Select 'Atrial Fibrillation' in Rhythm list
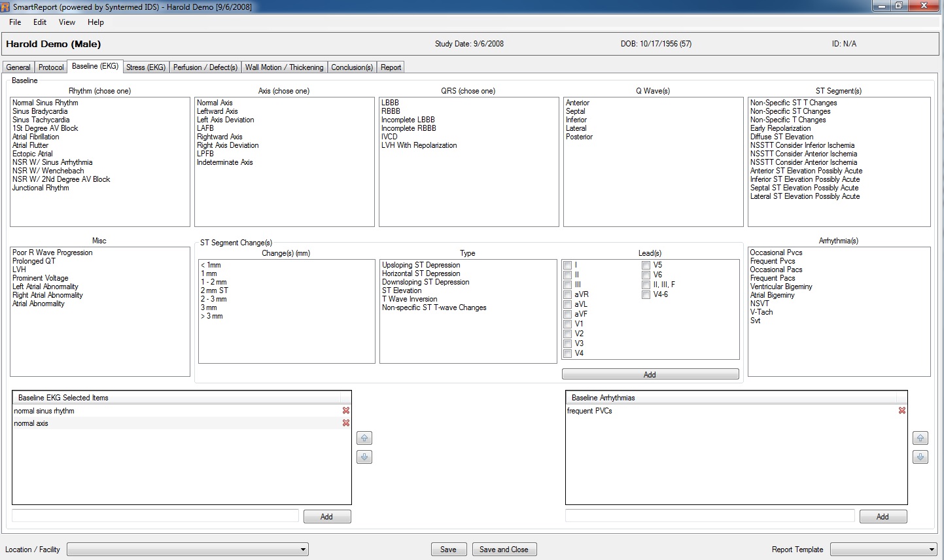The height and width of the screenshot is (560, 944). (36, 137)
